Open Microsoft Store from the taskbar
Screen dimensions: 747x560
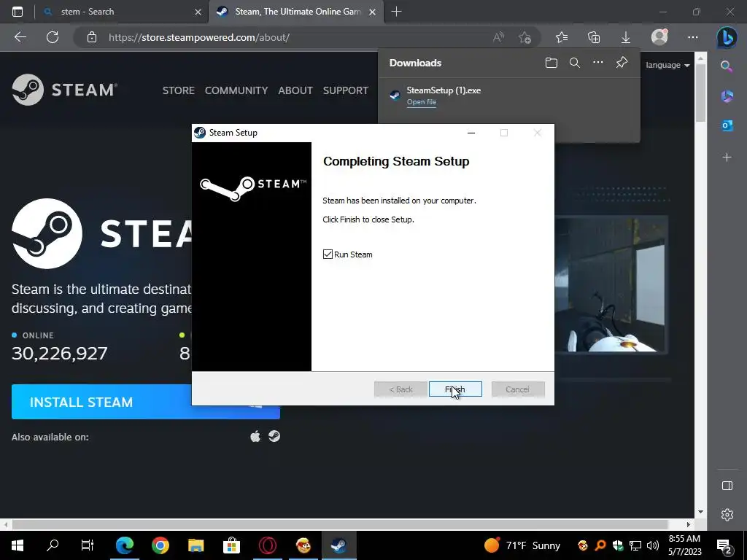(231, 545)
